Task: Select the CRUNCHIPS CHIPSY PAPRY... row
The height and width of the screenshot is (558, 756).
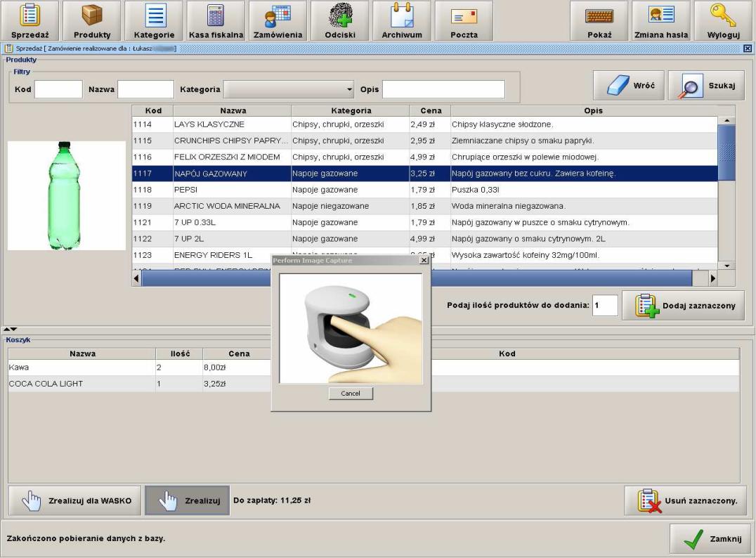Action: (425, 141)
